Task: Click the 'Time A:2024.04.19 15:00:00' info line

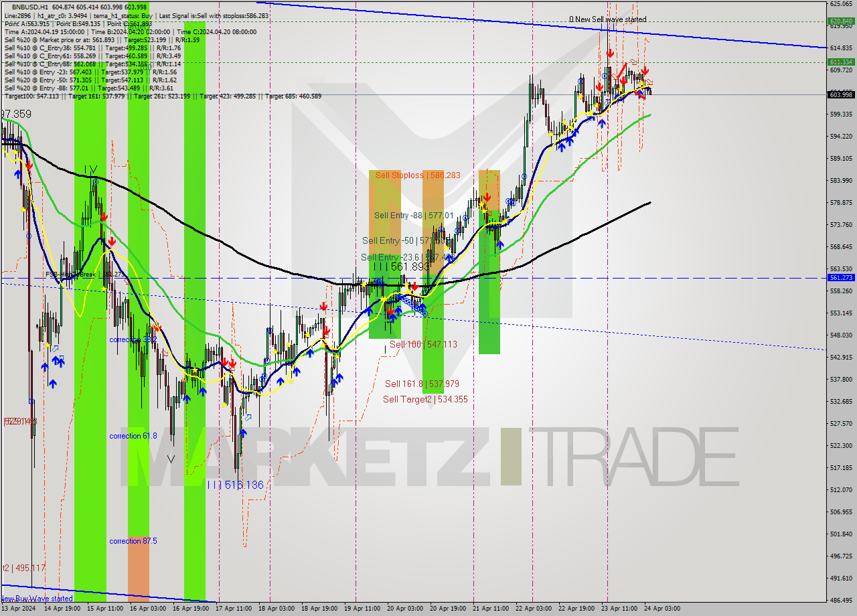Action: (x=130, y=31)
